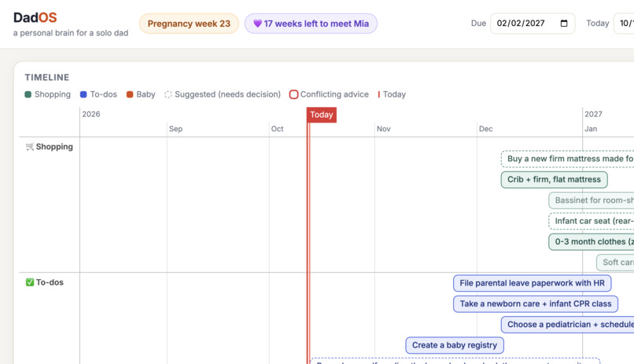Click the Today date input field
This screenshot has width=634, height=364.
[x=624, y=24]
